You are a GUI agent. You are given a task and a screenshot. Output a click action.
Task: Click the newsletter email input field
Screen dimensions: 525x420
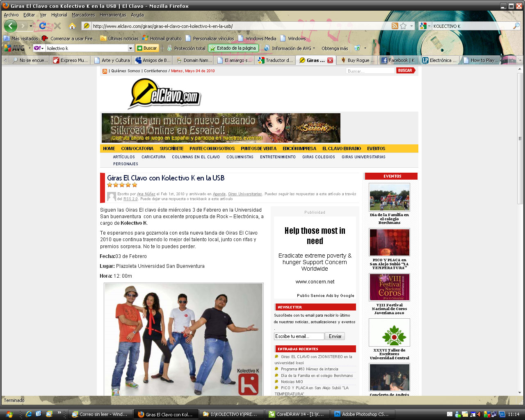coord(299,336)
